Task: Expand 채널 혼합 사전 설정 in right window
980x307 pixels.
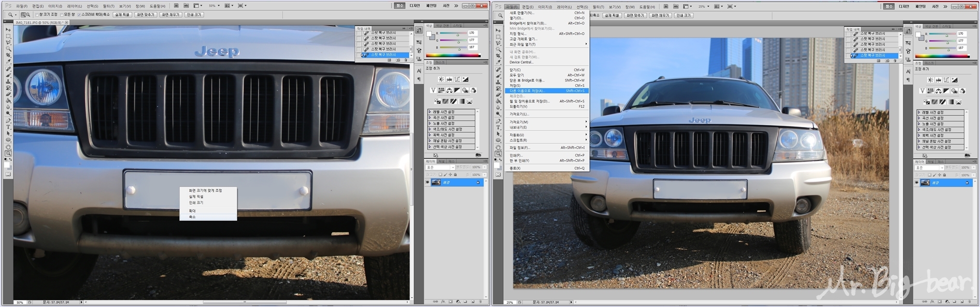Action: (919, 141)
